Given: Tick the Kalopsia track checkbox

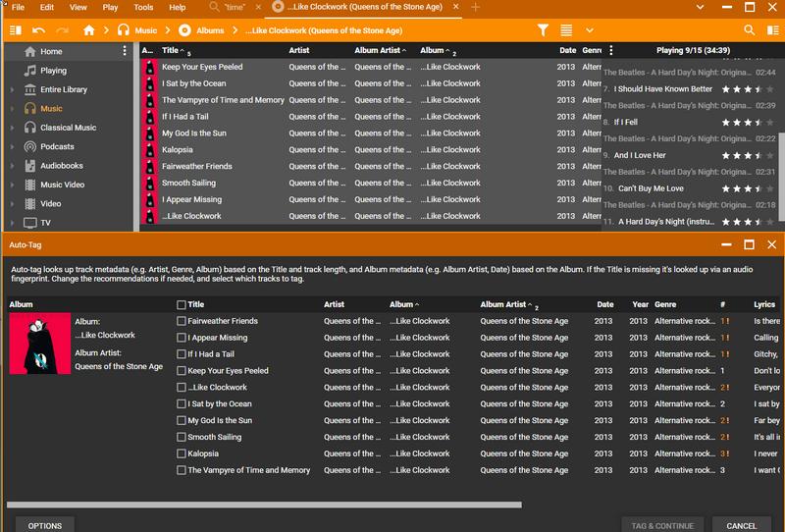Looking at the screenshot, I should (x=182, y=453).
